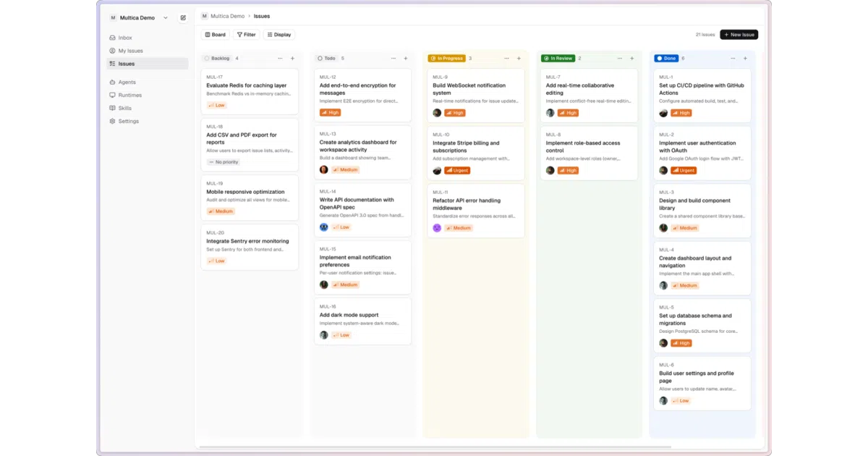Open Agents page in sidebar
This screenshot has width=868, height=456.
pos(148,83)
